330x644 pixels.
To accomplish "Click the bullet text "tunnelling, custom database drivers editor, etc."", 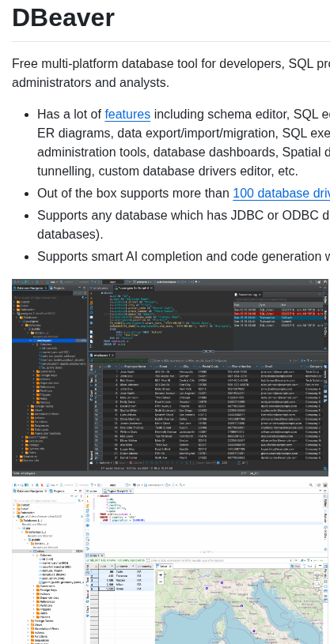I will [x=168, y=171].
